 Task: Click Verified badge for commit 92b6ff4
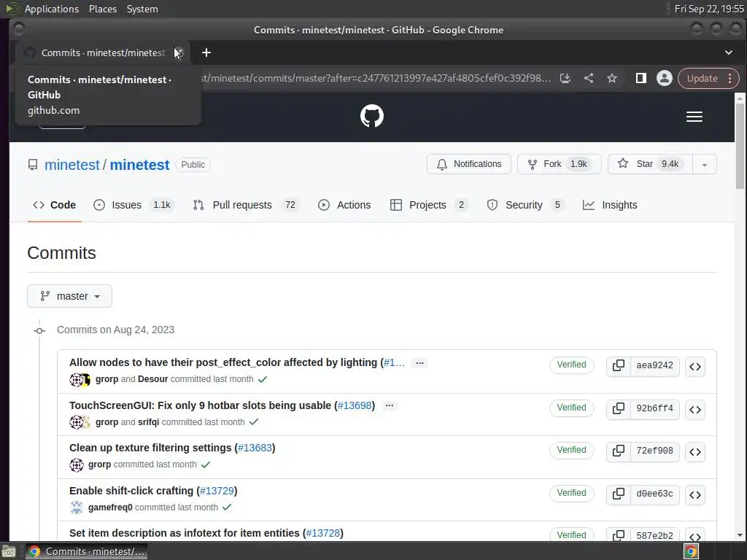pos(572,408)
